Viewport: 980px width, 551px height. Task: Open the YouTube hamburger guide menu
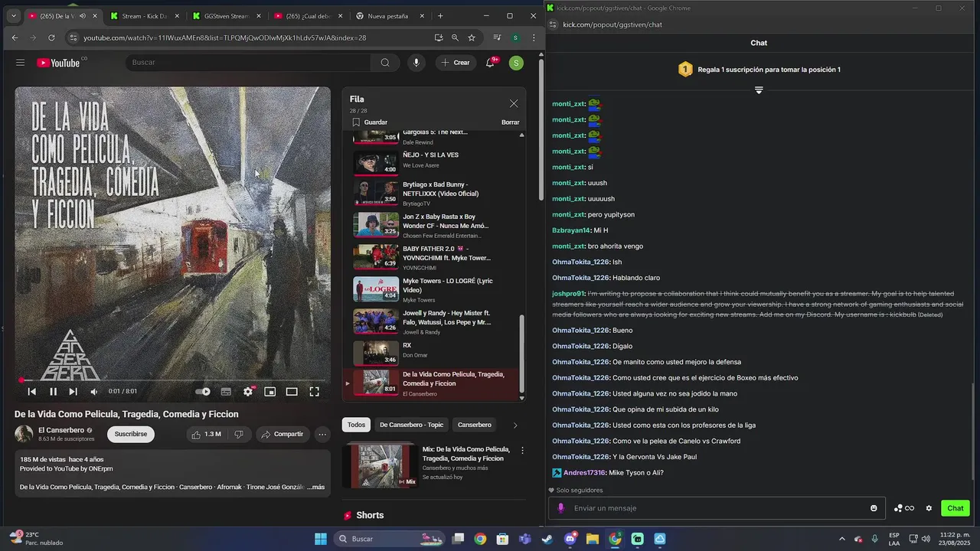point(20,63)
